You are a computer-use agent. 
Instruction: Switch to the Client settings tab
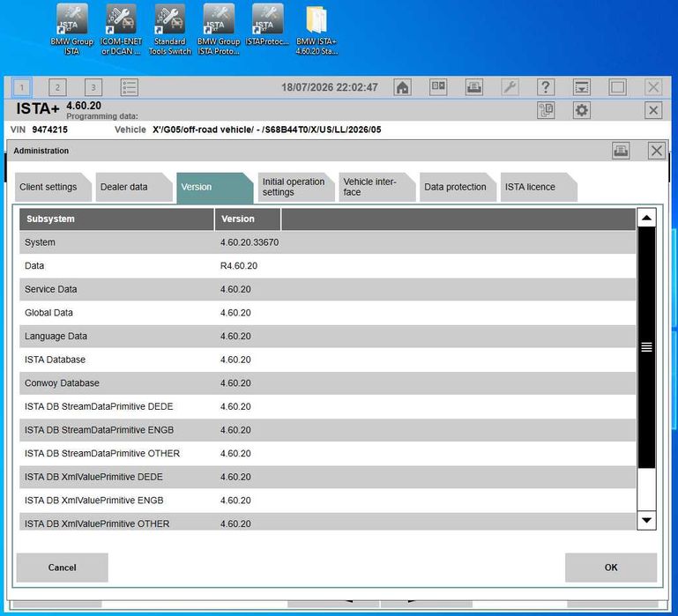pos(53,187)
